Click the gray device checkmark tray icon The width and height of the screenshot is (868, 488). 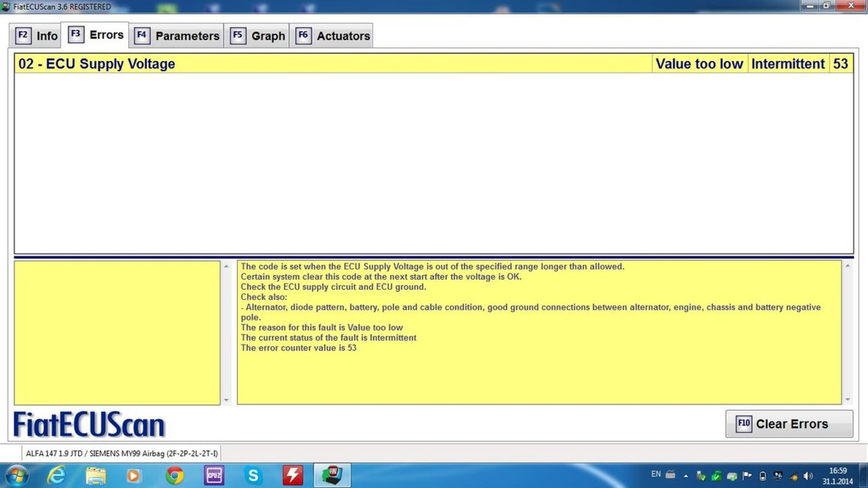tap(732, 476)
